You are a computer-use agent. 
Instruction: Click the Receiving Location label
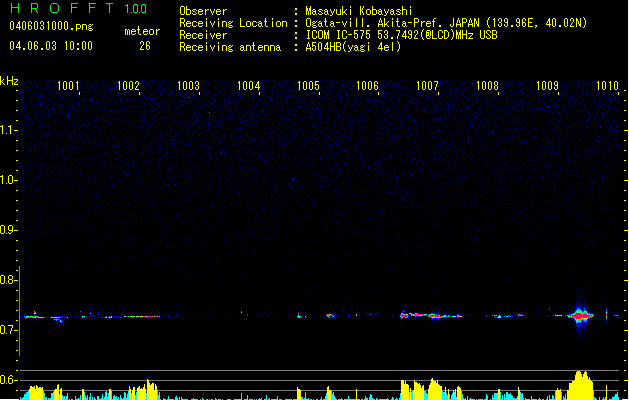(x=233, y=23)
